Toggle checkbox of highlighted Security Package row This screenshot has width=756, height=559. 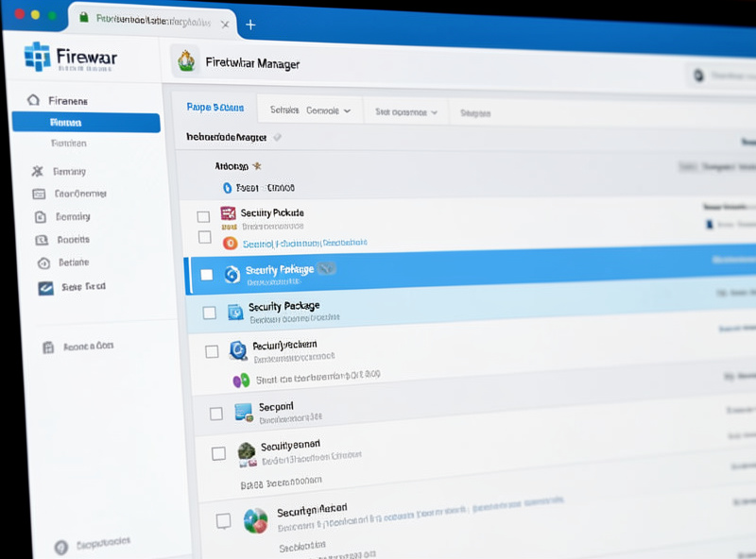[x=207, y=275]
